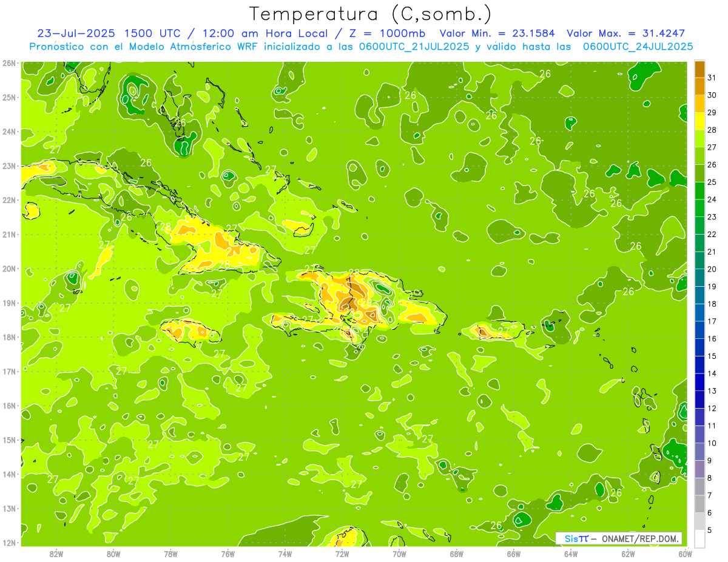Click the '82W' longitude axis label
The height and width of the screenshot is (562, 728).
click(56, 554)
